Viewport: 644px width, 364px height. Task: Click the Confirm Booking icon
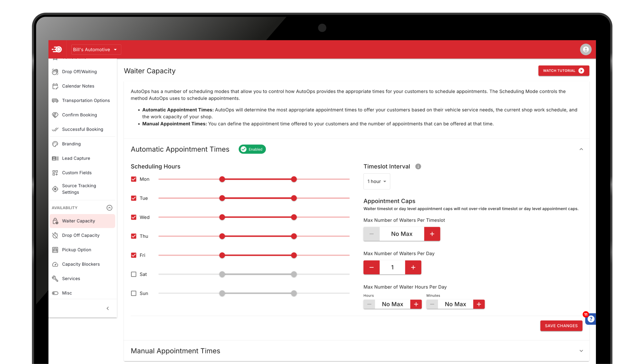55,115
